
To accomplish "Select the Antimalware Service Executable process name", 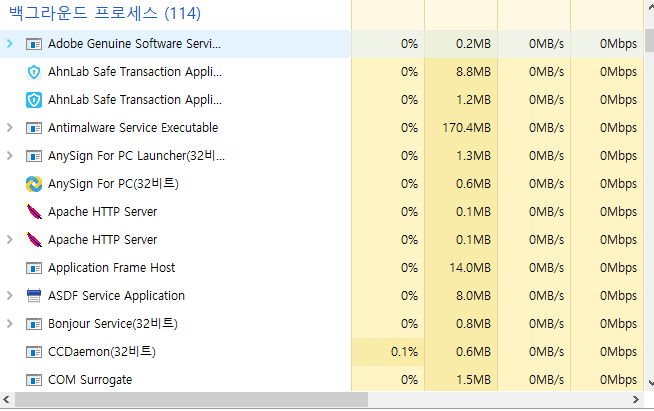I will [133, 127].
